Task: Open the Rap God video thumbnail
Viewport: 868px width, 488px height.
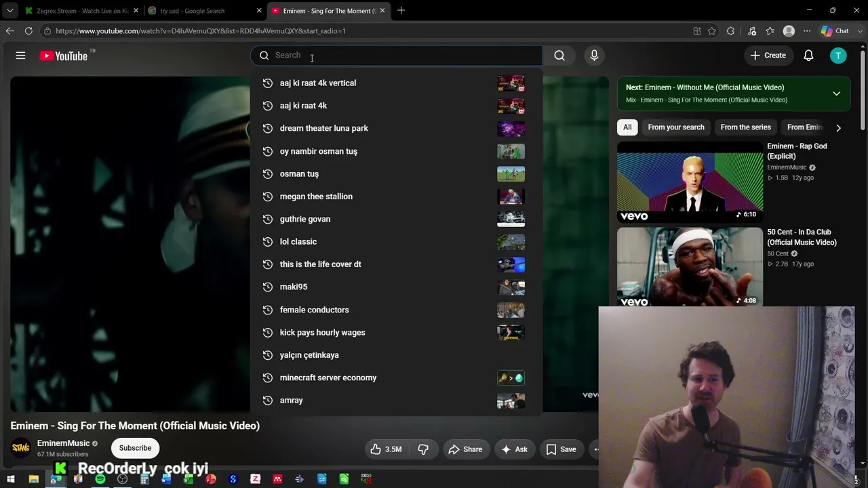Action: pos(690,182)
